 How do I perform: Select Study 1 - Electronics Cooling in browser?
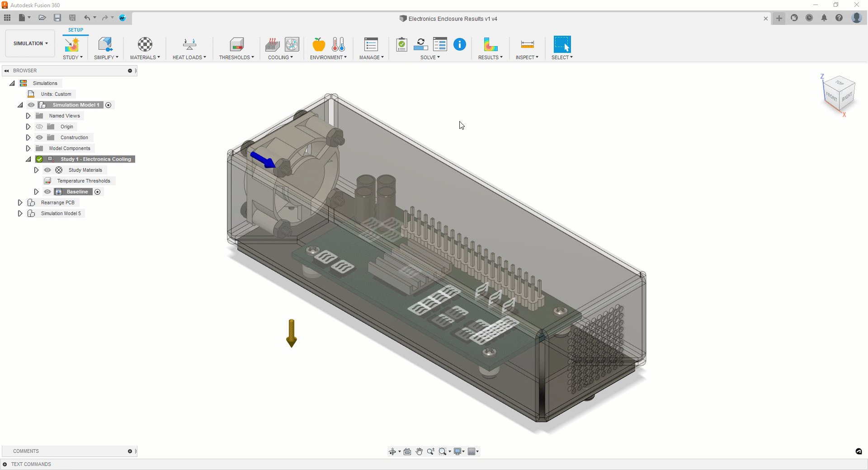pyautogui.click(x=95, y=159)
